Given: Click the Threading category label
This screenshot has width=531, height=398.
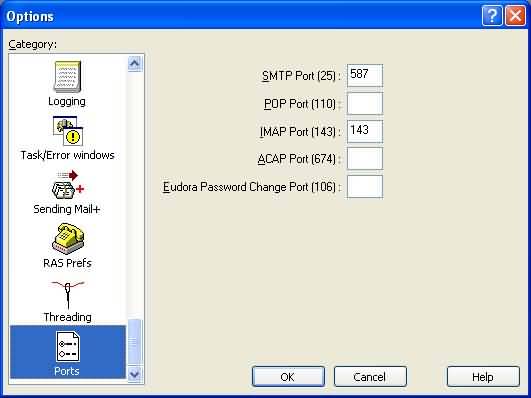Looking at the screenshot, I should click(x=67, y=317).
